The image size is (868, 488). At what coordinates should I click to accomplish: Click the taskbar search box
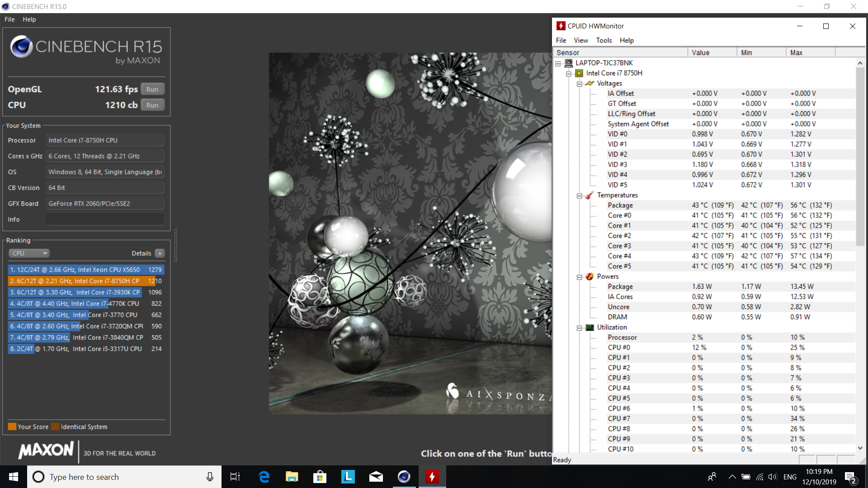[124, 477]
